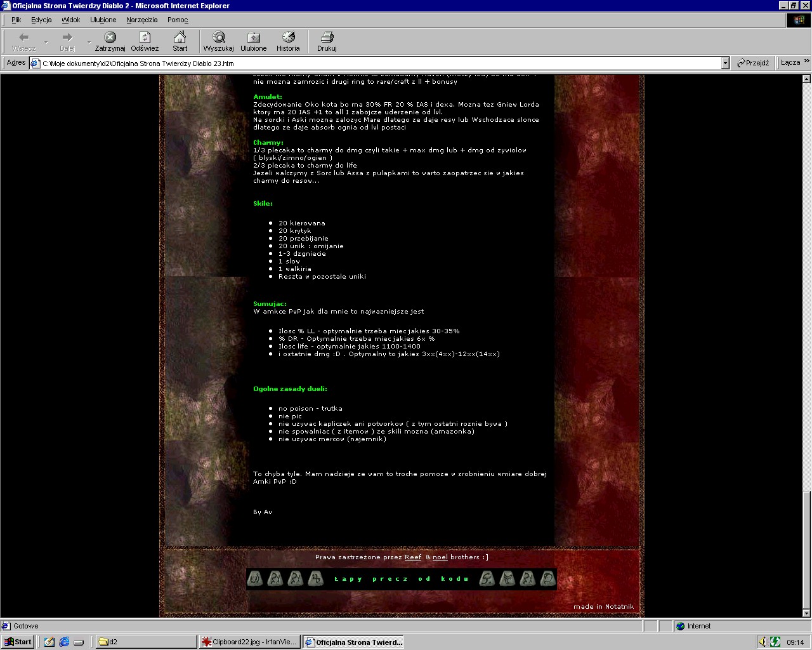Open the Plik menu
This screenshot has height=650, width=812.
16,20
